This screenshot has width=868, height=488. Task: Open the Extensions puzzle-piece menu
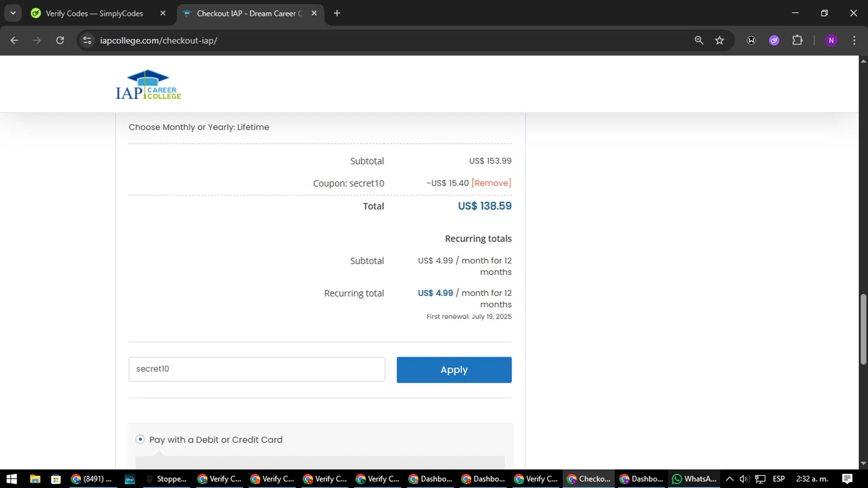[797, 41]
